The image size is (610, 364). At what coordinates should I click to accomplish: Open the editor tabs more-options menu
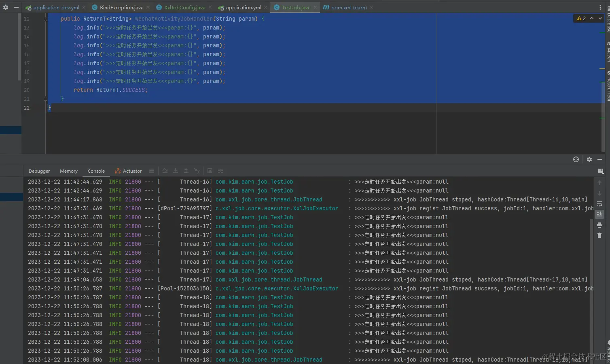coord(600,7)
